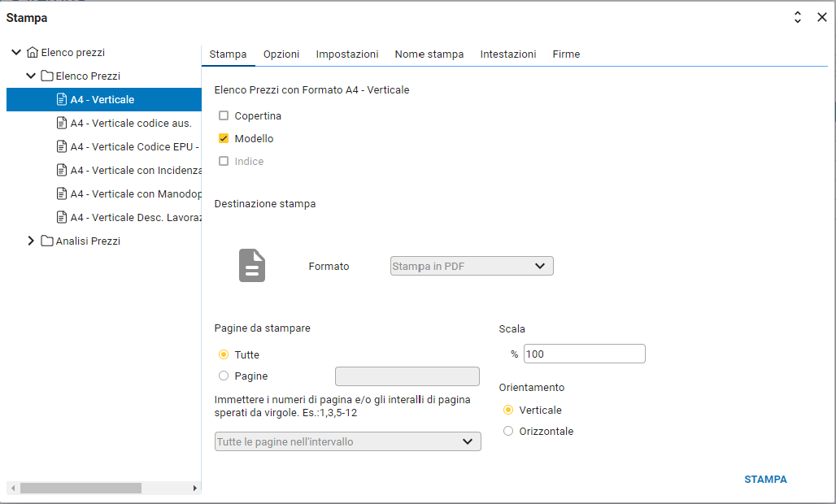Select the Pagine radio button
The image size is (836, 504).
(224, 376)
